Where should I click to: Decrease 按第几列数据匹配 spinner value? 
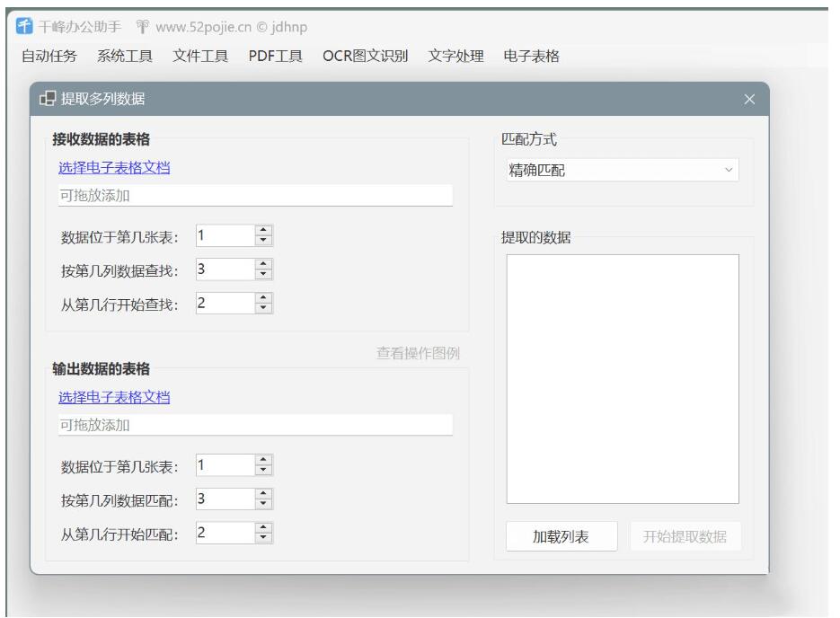[263, 504]
